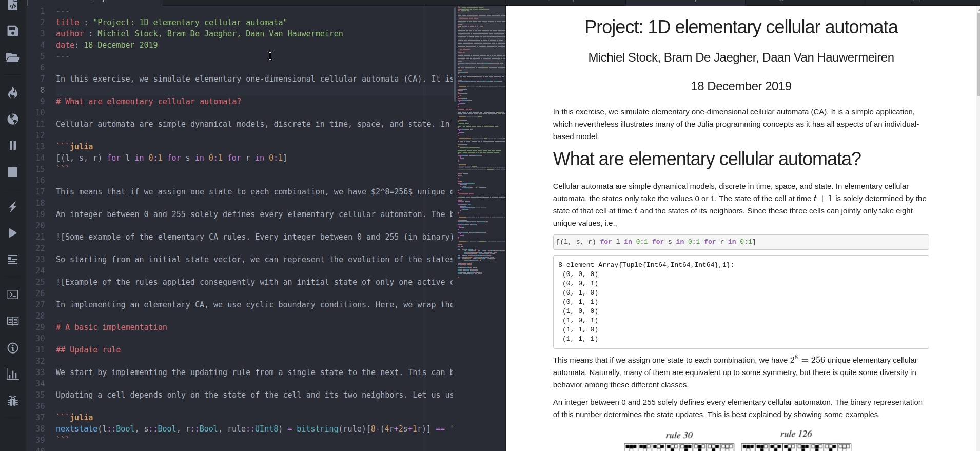
Task: Click the 'Updating a cell depends only' editor line
Action: 254,395
